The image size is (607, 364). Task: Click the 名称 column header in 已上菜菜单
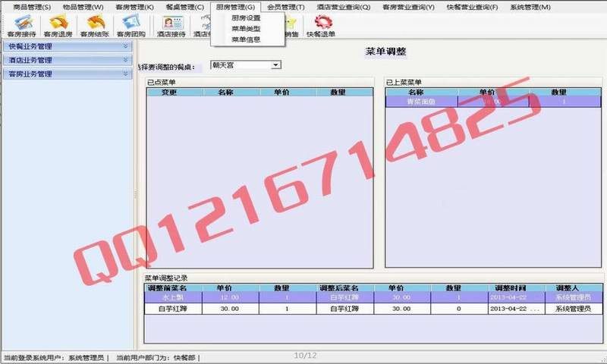pyautogui.click(x=422, y=92)
